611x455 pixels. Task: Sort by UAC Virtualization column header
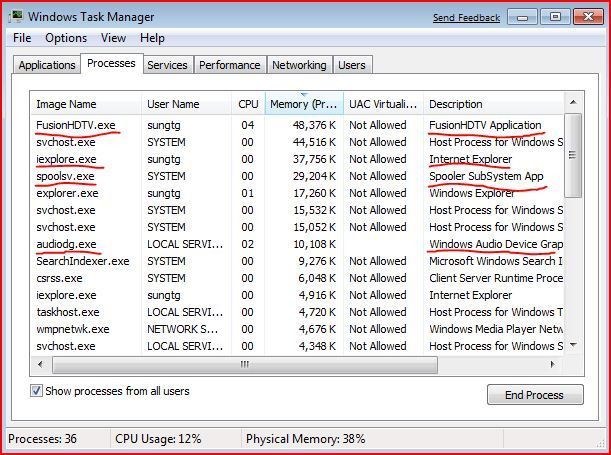383,104
